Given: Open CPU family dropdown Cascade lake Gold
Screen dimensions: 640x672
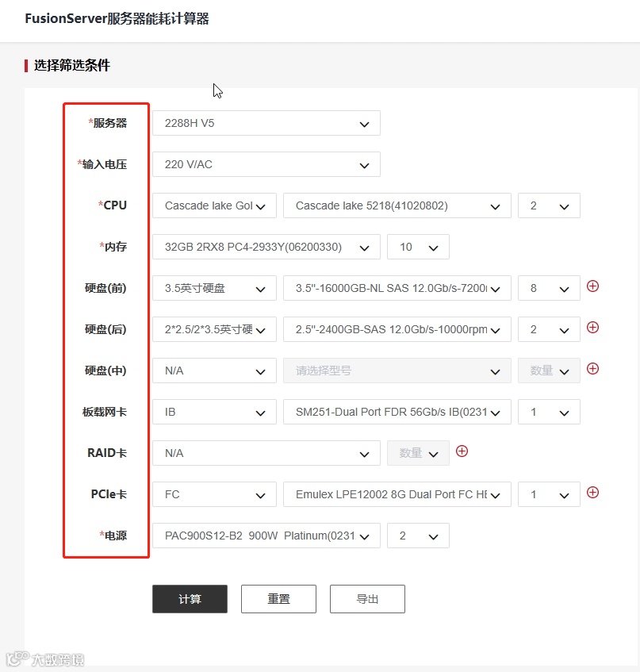Looking at the screenshot, I should click(x=214, y=205).
